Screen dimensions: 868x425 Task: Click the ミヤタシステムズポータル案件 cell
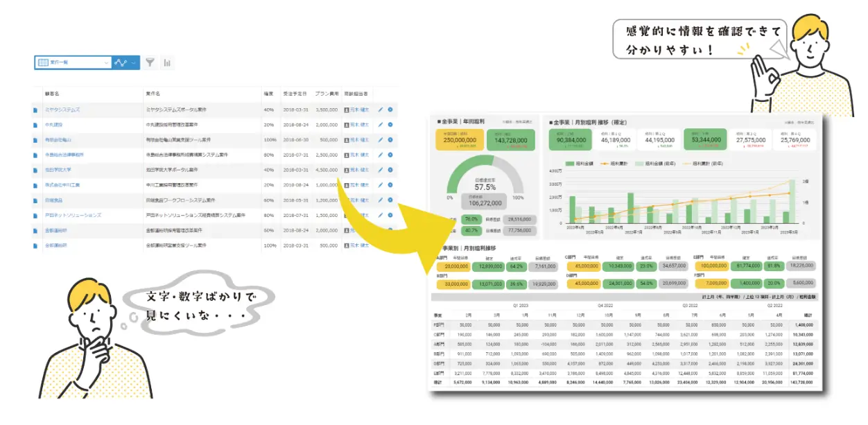click(176, 110)
